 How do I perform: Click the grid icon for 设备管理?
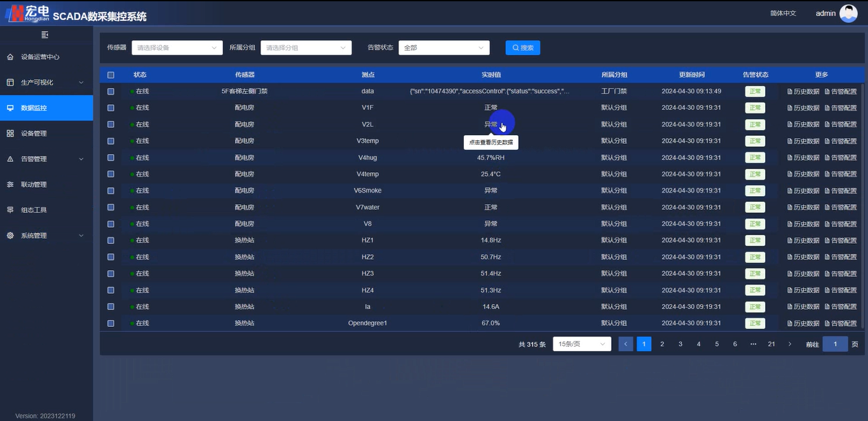[x=10, y=133]
